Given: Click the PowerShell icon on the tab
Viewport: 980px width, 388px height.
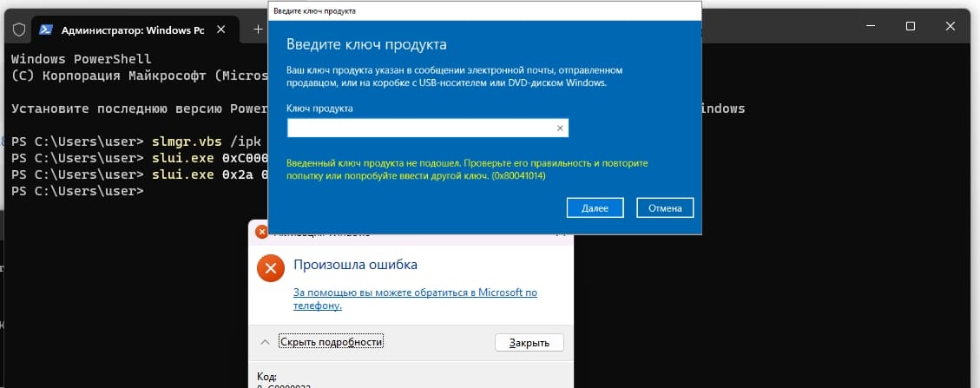Looking at the screenshot, I should [46, 30].
